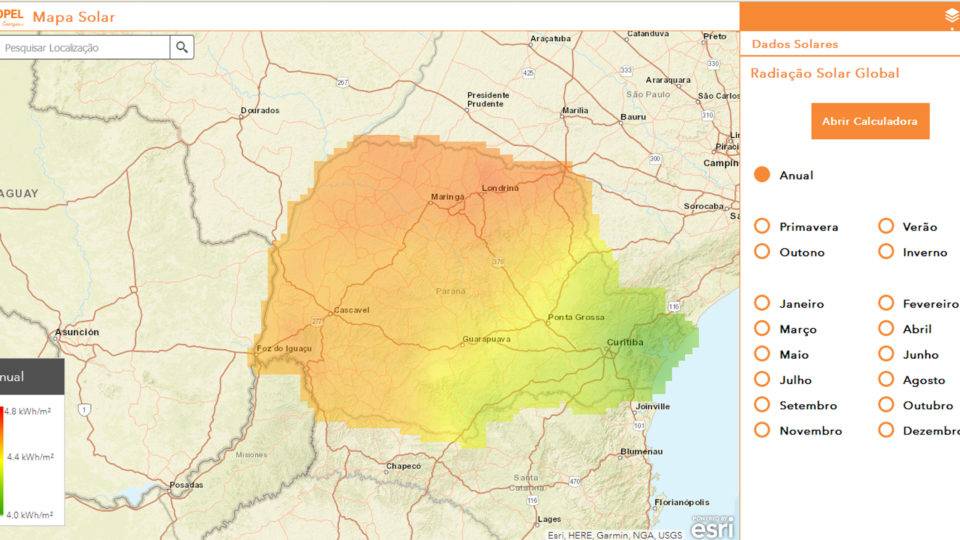Select the Primavera radio option

[762, 227]
